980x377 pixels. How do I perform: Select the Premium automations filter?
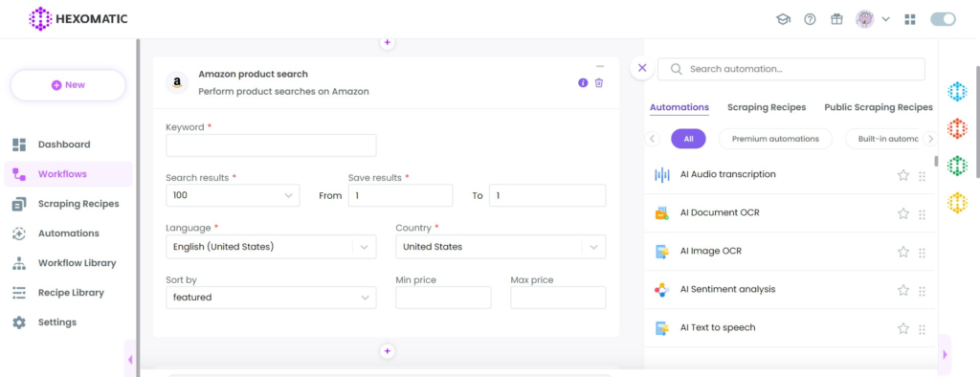[x=775, y=139]
